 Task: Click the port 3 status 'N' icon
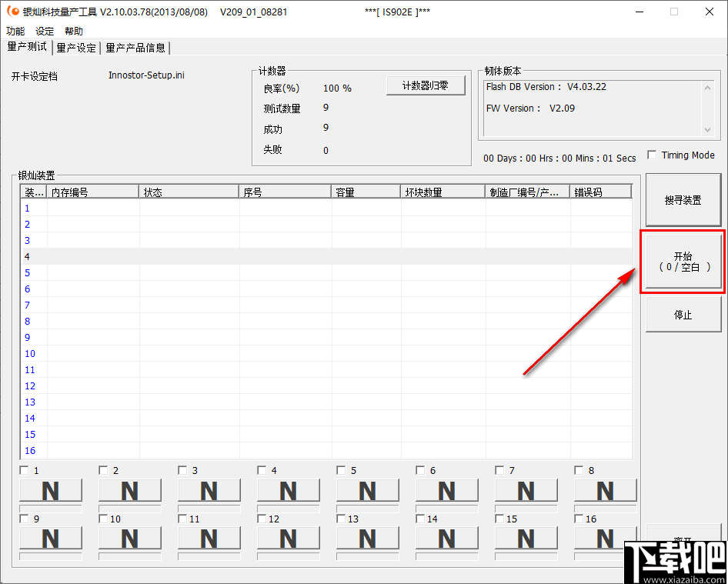tap(209, 490)
